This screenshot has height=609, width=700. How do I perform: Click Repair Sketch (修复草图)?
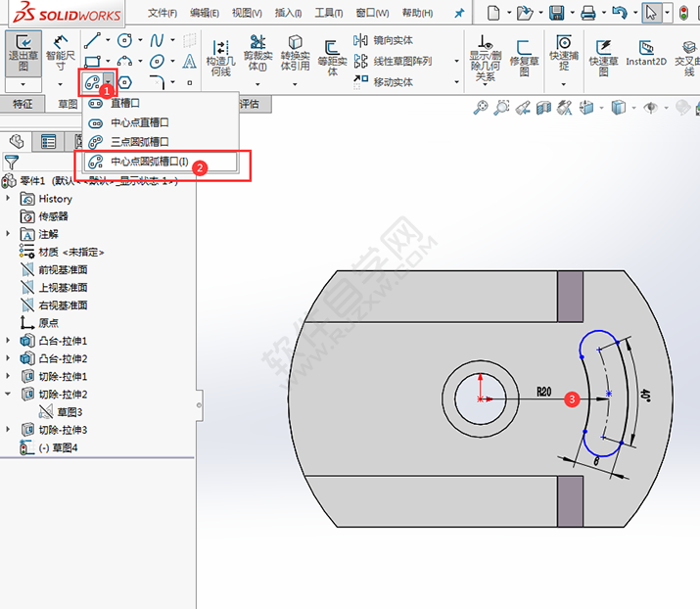(524, 58)
